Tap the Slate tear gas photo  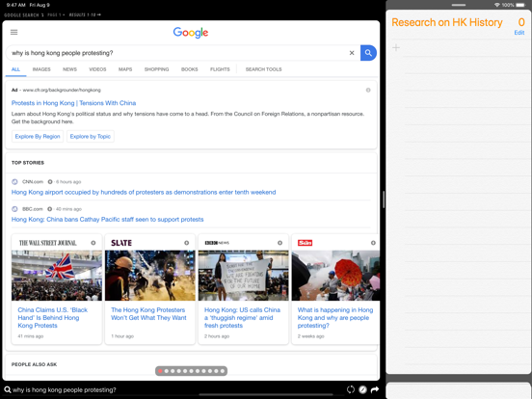[150, 276]
